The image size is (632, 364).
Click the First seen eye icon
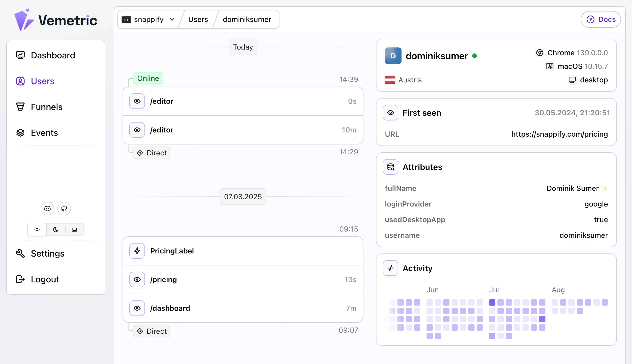[390, 112]
